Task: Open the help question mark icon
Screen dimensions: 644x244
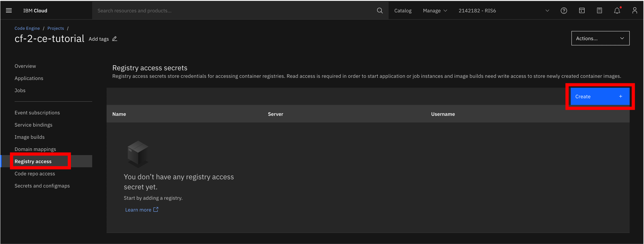Action: tap(564, 11)
